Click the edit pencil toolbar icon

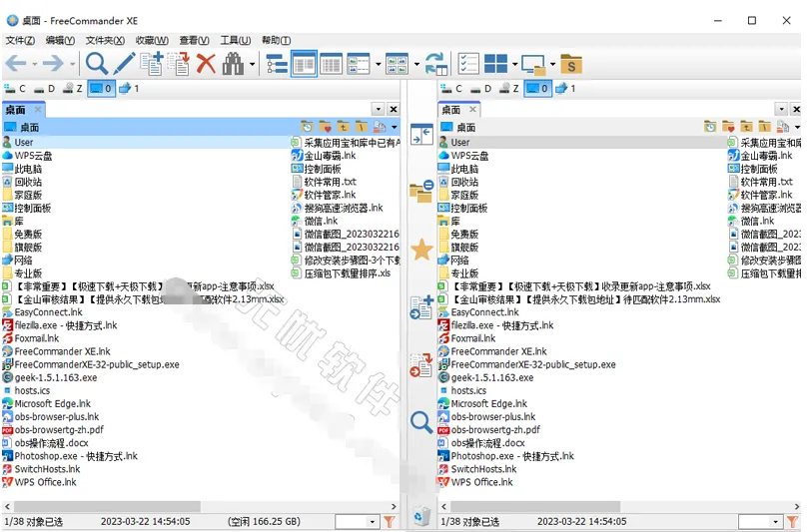point(124,64)
